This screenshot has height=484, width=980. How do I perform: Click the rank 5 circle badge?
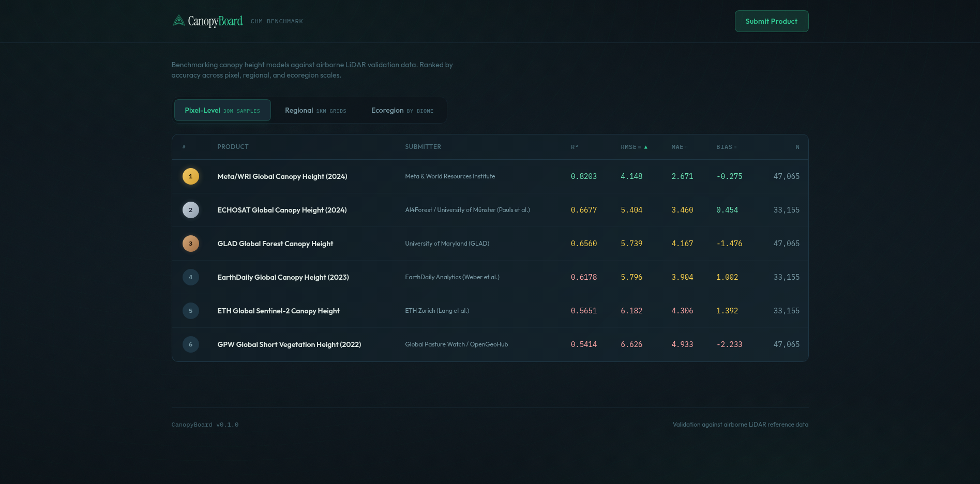(x=191, y=311)
